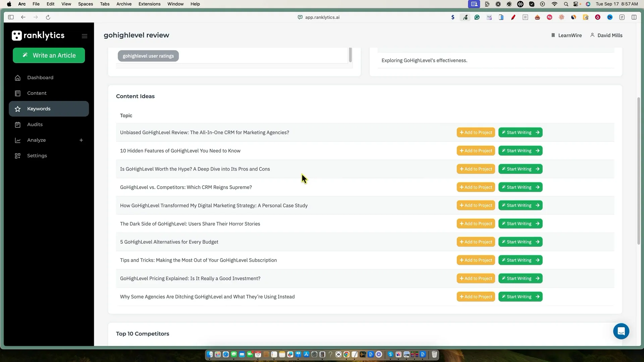Go back using browser back arrow
This screenshot has height=362, width=644.
(x=23, y=17)
